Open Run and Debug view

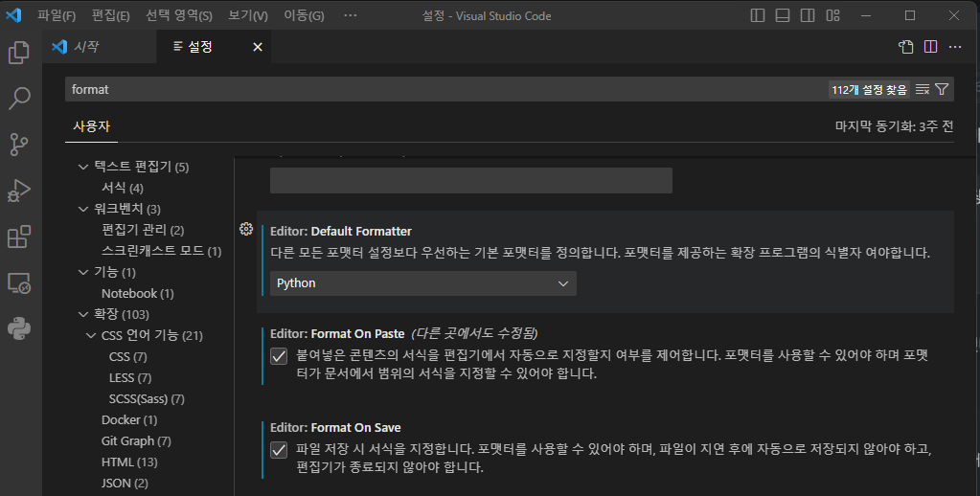[x=19, y=191]
